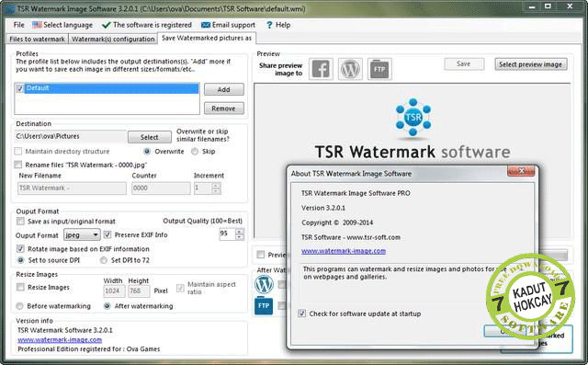
Task: Click Select preview image button
Action: pyautogui.click(x=530, y=64)
